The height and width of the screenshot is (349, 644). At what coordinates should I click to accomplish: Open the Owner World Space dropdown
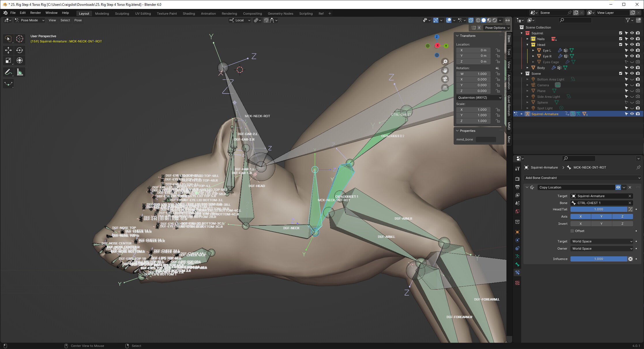coord(602,249)
